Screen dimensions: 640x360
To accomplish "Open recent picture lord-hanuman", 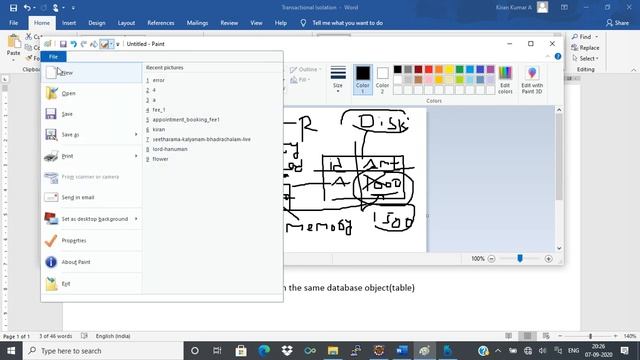I will (x=170, y=149).
